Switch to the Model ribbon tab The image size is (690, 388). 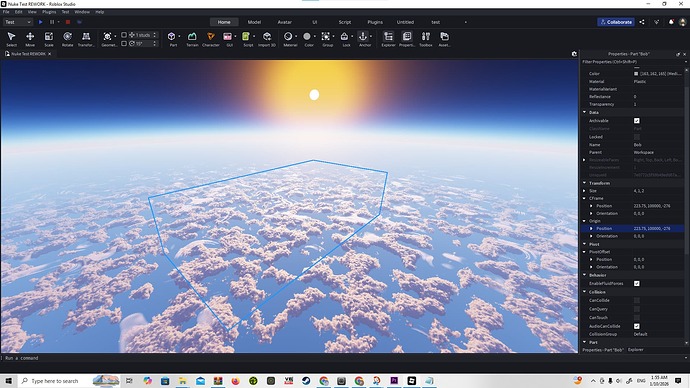tap(254, 22)
